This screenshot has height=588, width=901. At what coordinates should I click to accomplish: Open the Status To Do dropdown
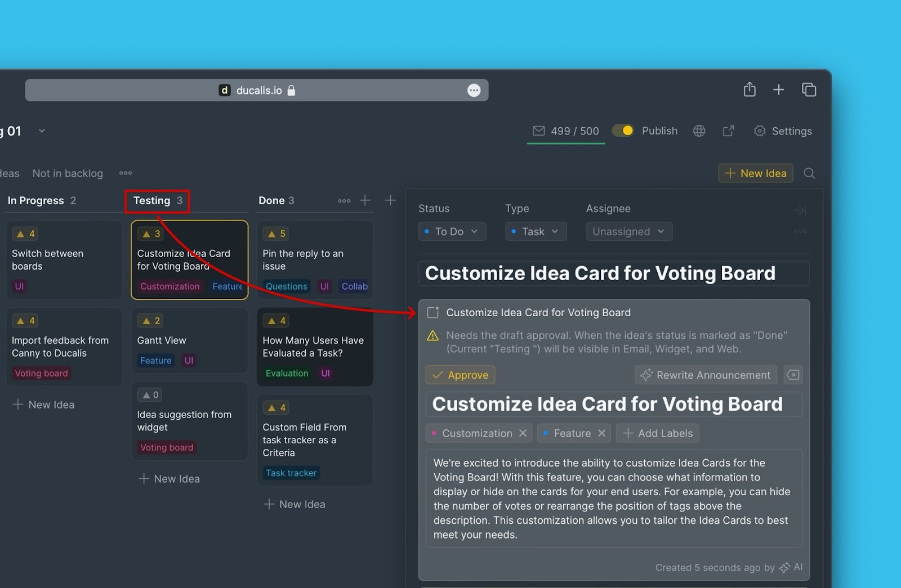point(452,232)
